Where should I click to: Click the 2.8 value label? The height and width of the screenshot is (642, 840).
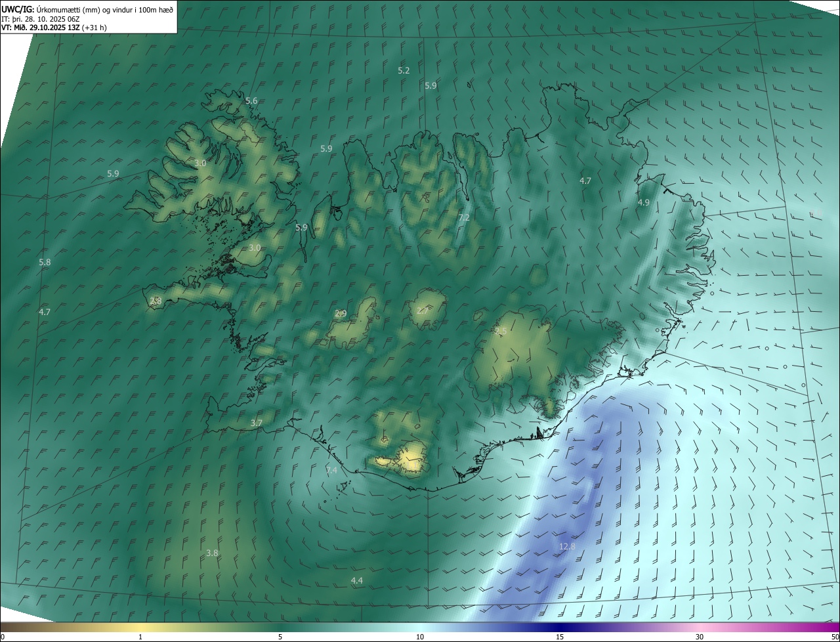[156, 301]
